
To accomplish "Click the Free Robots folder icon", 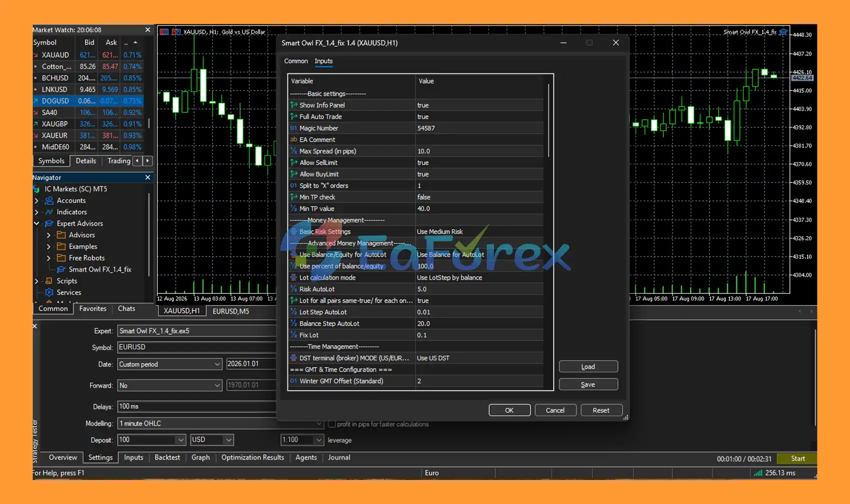I will [x=61, y=258].
